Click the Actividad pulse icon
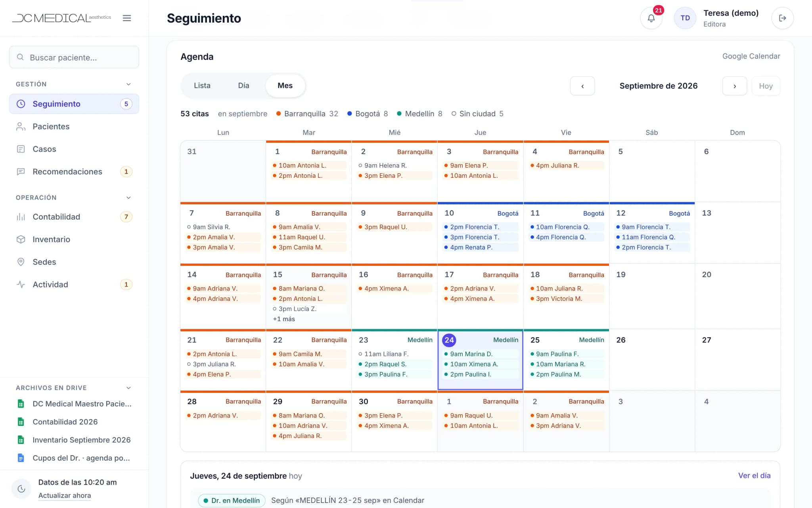812x508 pixels. [21, 285]
